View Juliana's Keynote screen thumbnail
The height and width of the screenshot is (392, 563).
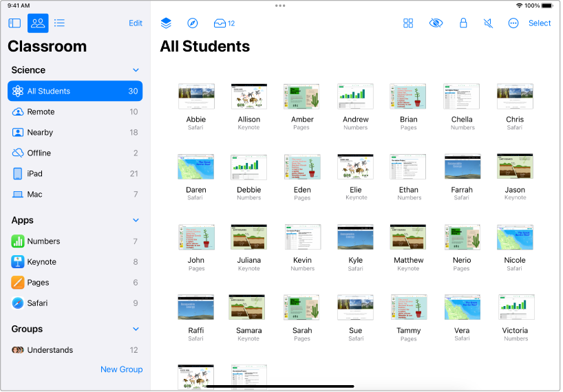tap(249, 237)
